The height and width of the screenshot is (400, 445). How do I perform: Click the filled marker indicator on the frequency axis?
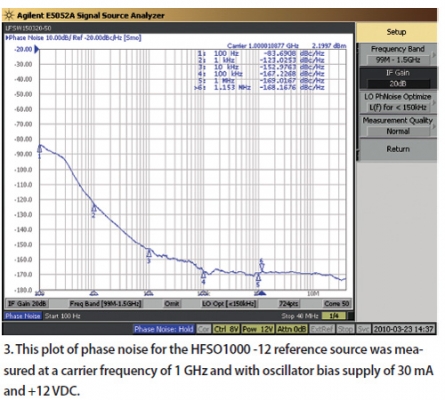pos(262,293)
